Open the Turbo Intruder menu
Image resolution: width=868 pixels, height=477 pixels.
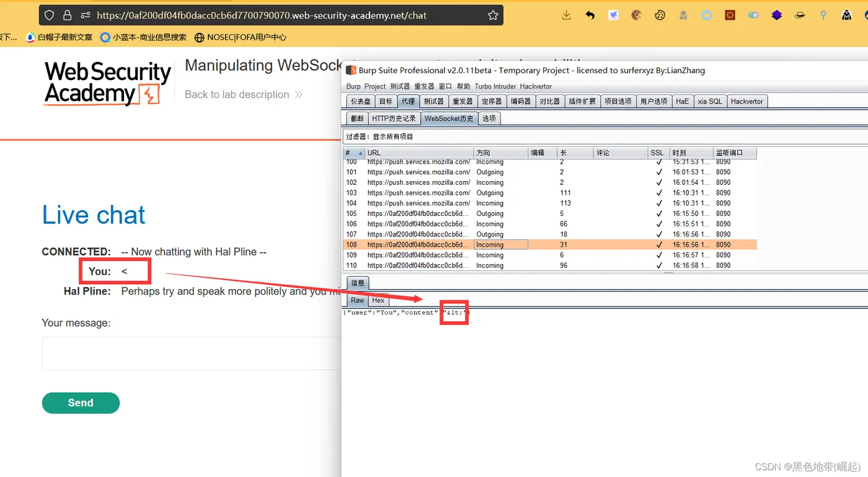point(495,86)
